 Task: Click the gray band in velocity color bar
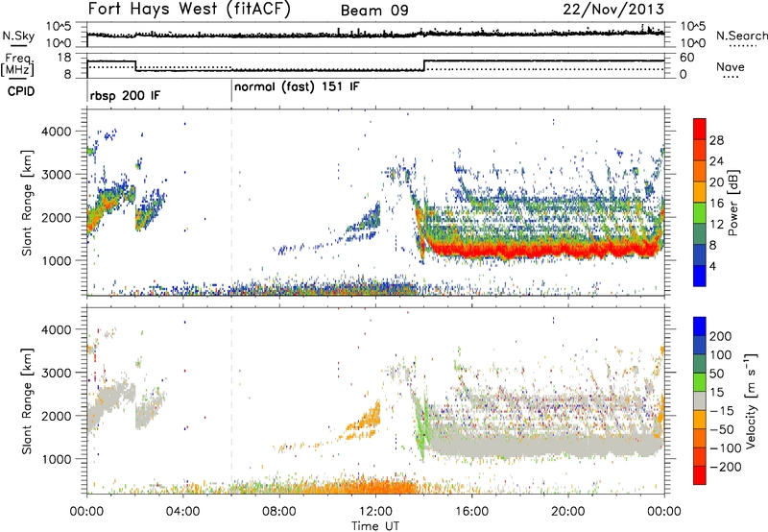click(700, 401)
